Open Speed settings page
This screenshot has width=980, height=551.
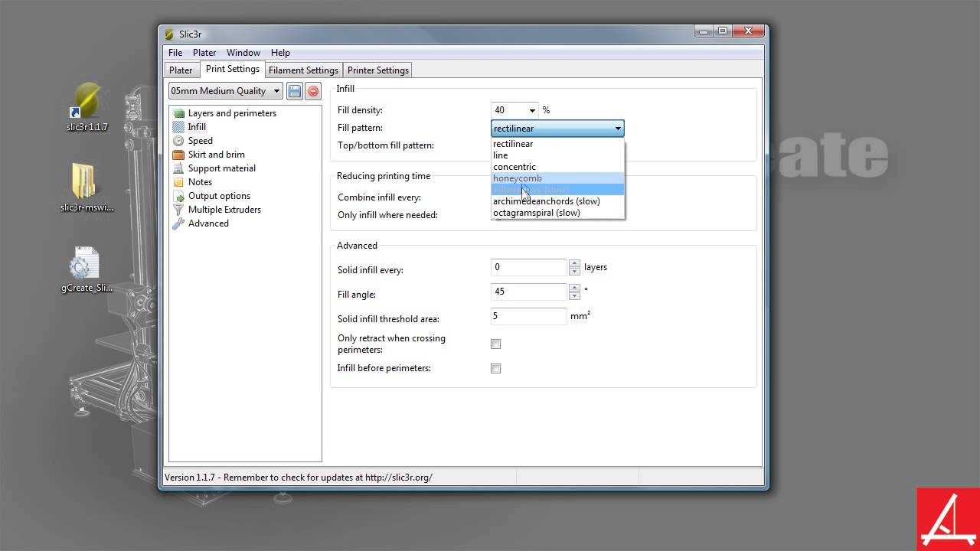pyautogui.click(x=201, y=141)
